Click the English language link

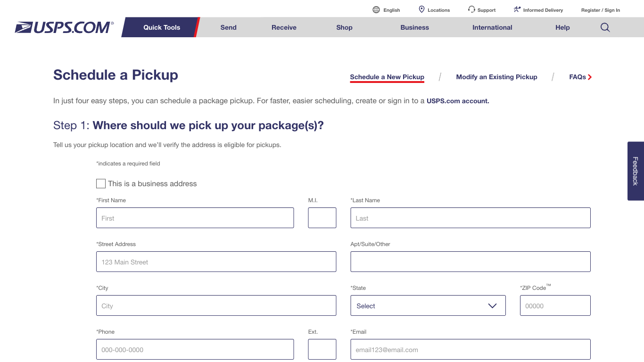point(392,10)
